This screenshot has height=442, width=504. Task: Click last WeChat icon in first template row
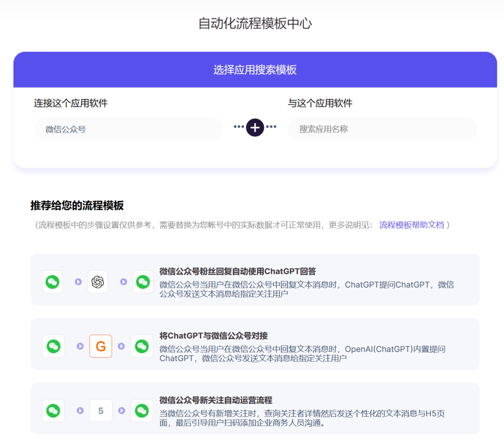pyautogui.click(x=143, y=282)
